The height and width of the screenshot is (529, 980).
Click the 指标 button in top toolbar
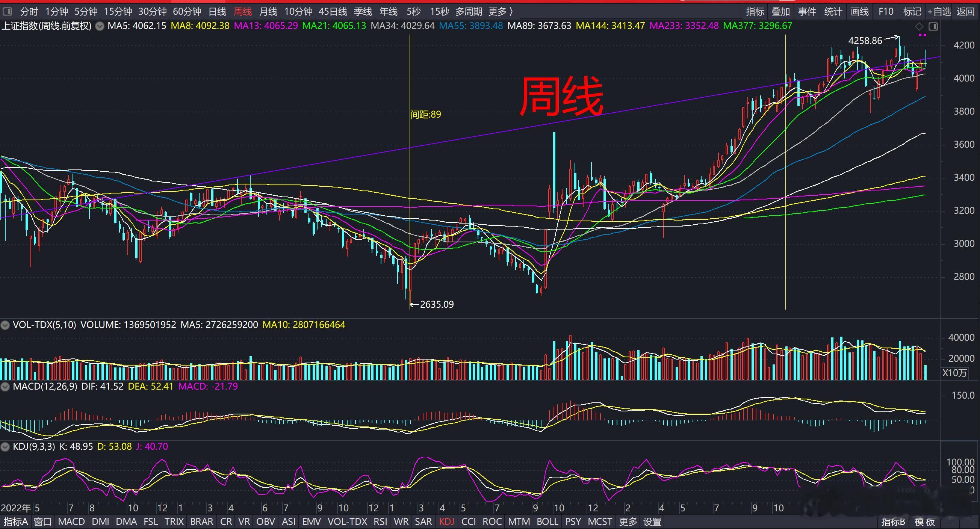[755, 12]
